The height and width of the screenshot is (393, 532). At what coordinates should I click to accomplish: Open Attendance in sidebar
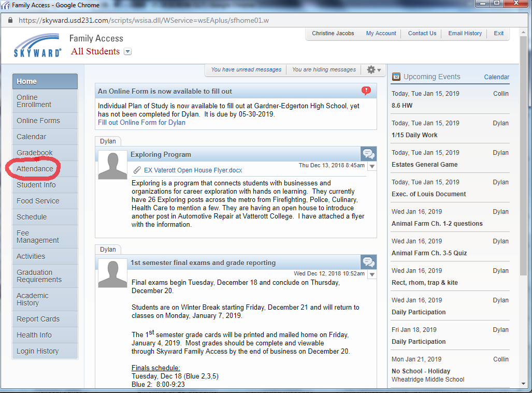(45, 169)
